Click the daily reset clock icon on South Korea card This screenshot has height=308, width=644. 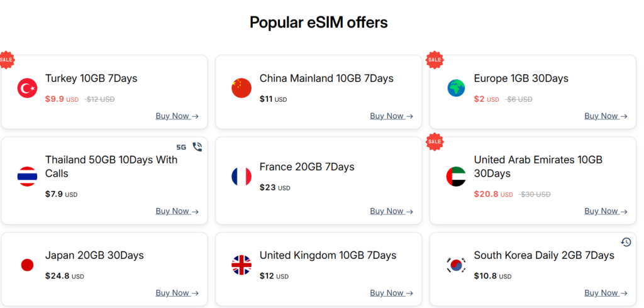(626, 242)
